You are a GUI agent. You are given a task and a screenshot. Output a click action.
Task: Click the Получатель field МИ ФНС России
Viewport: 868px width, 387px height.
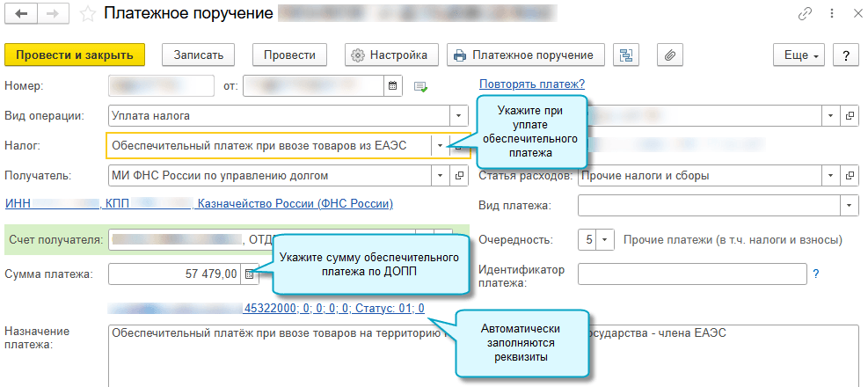pyautogui.click(x=270, y=176)
